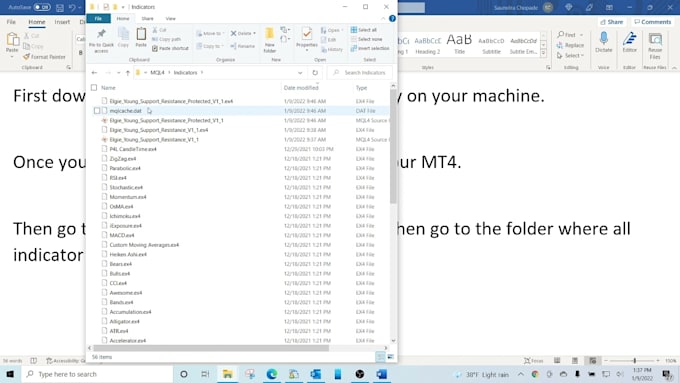
Task: Click the Comments button in Word
Action: [653, 22]
